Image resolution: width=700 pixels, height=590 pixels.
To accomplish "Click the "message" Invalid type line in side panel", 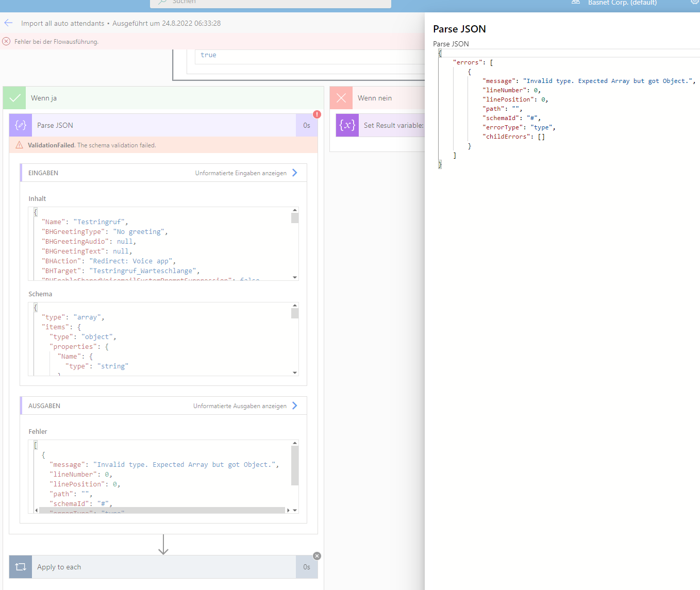I will click(x=589, y=81).
